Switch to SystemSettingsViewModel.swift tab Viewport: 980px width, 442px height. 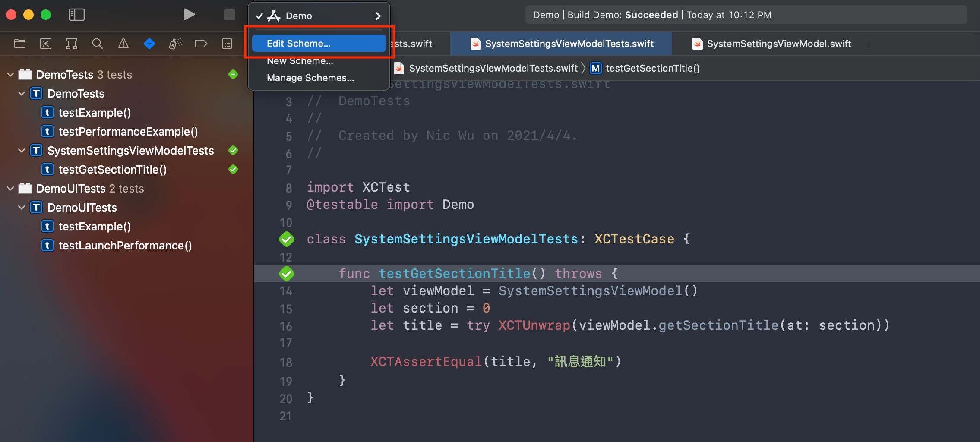(778, 44)
